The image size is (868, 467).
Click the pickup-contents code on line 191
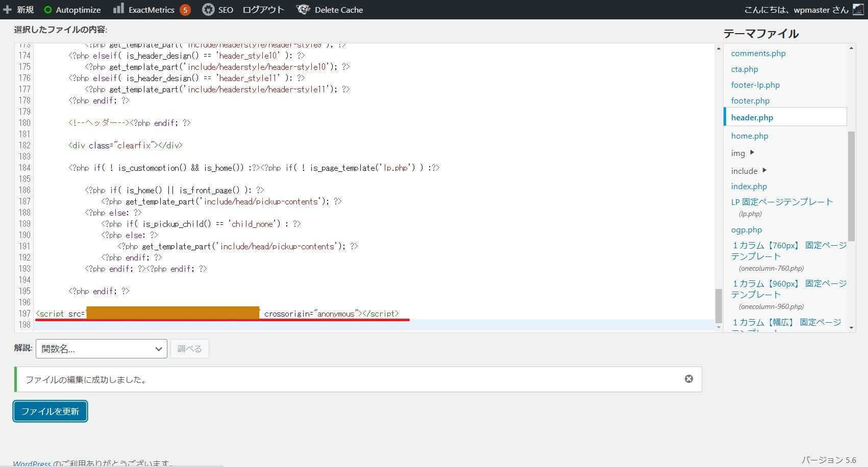238,246
